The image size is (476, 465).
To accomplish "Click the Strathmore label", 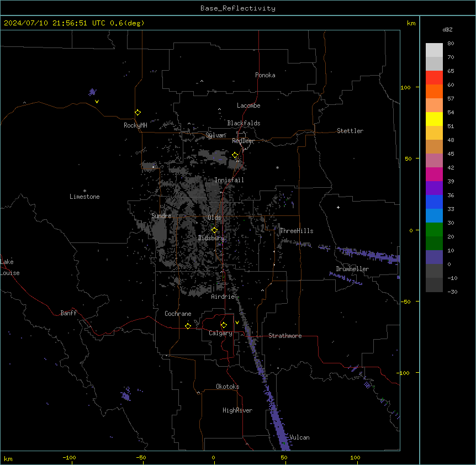I will point(285,336).
